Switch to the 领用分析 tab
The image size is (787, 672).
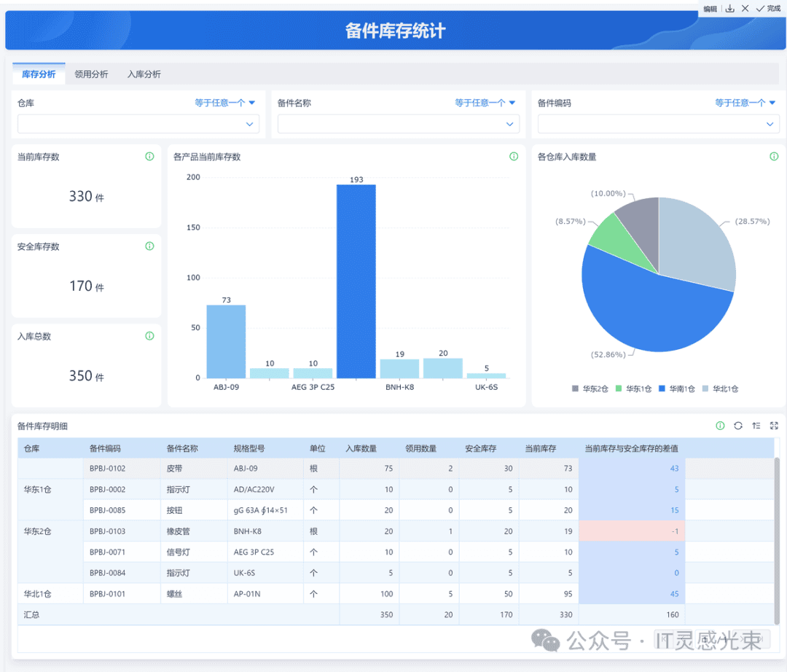click(91, 74)
